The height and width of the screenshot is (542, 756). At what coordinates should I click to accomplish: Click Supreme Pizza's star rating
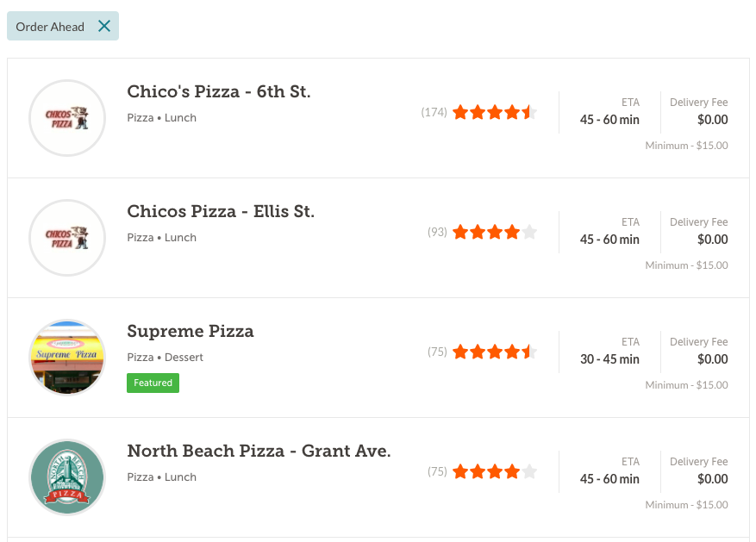[x=494, y=352]
